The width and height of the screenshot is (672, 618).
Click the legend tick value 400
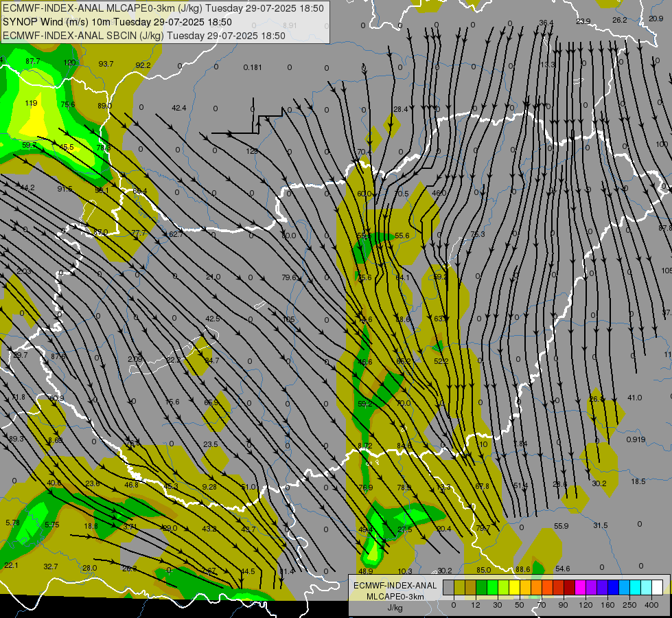651,605
